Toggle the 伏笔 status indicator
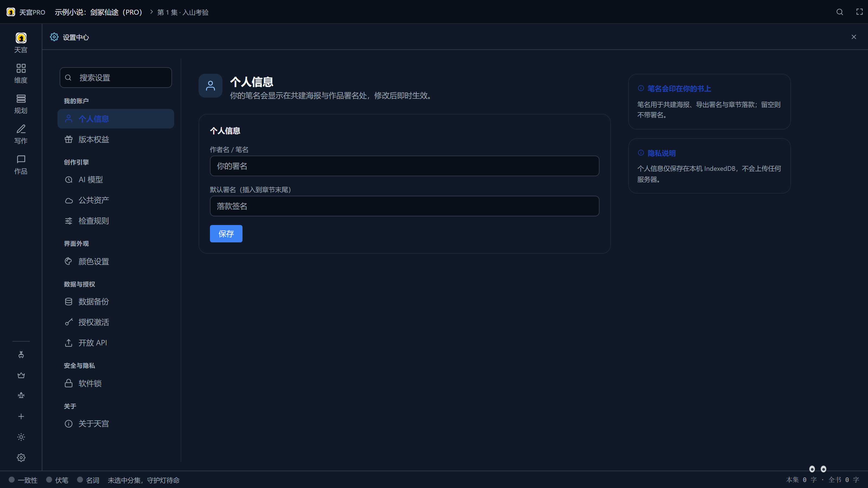This screenshot has height=488, width=868. pos(57,480)
